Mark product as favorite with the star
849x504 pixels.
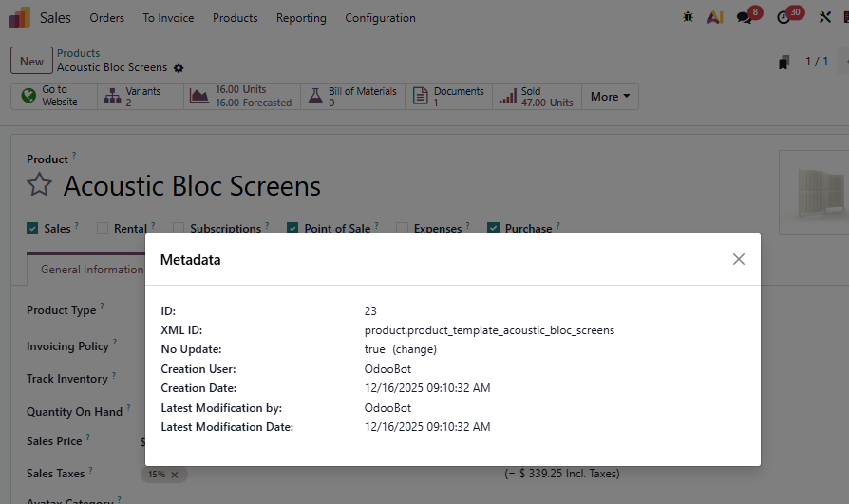[x=39, y=185]
